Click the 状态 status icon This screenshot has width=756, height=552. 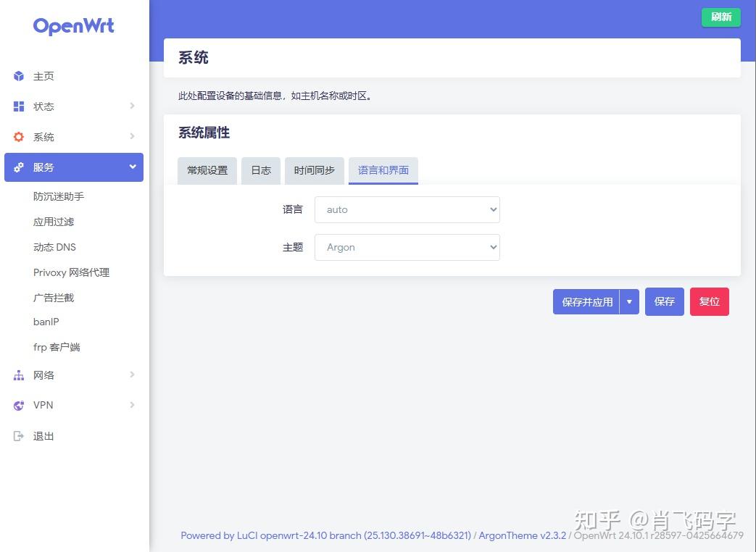coord(18,106)
